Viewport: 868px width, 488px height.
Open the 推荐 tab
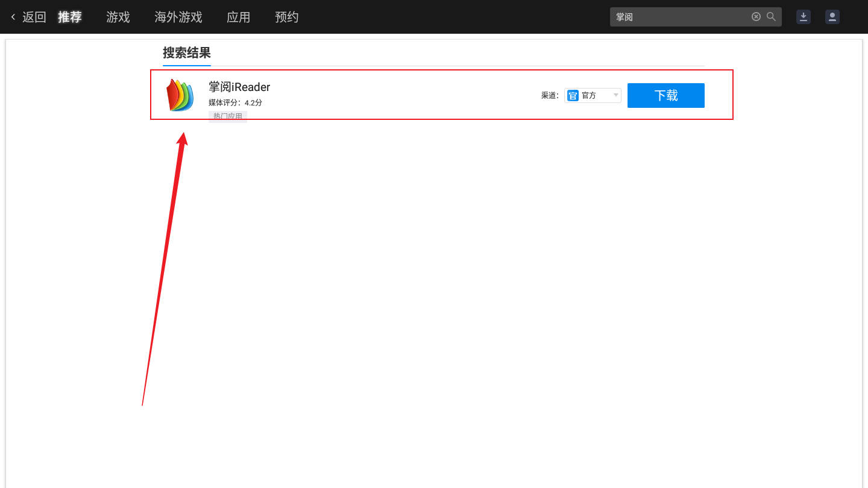click(x=70, y=17)
